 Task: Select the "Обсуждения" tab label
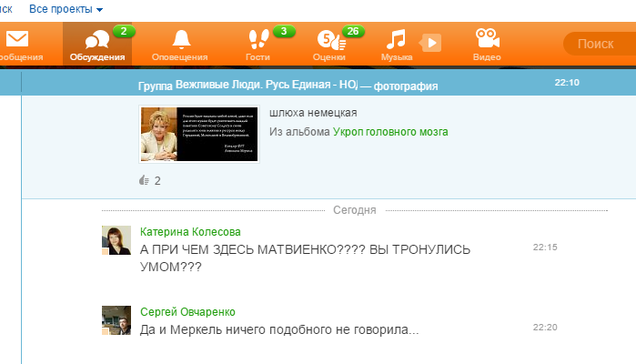tap(96, 57)
